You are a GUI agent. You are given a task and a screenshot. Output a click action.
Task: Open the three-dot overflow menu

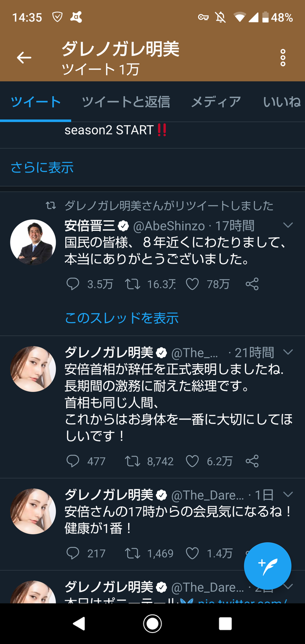coord(283,58)
